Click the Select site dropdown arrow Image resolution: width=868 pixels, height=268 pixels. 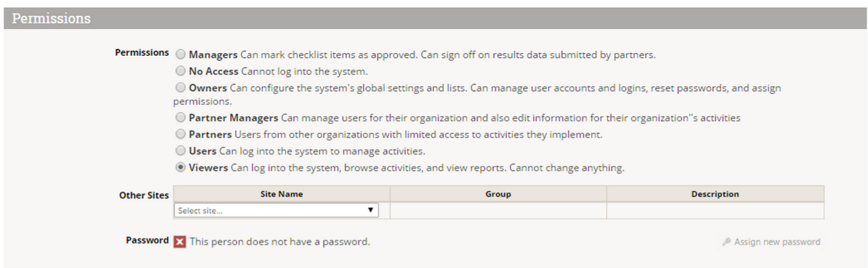pyautogui.click(x=371, y=210)
